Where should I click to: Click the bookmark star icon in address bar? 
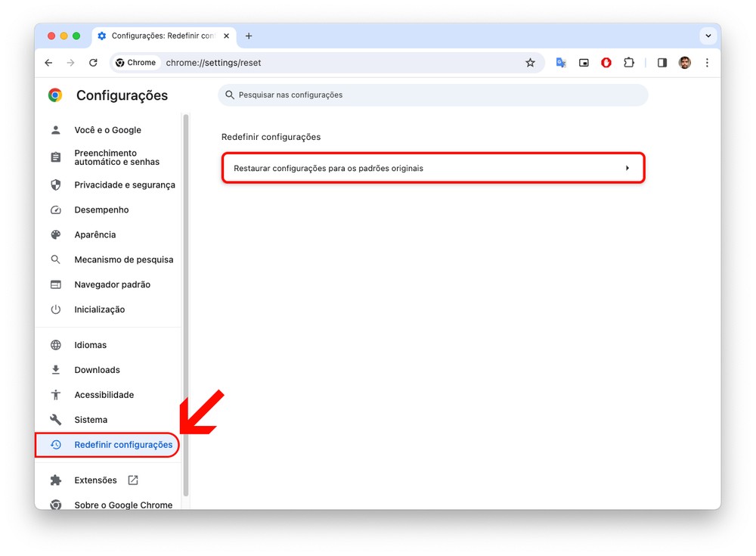click(x=530, y=63)
